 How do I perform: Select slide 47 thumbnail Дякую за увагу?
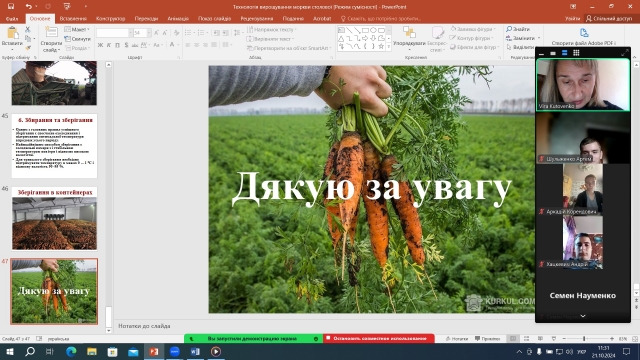[x=54, y=291]
